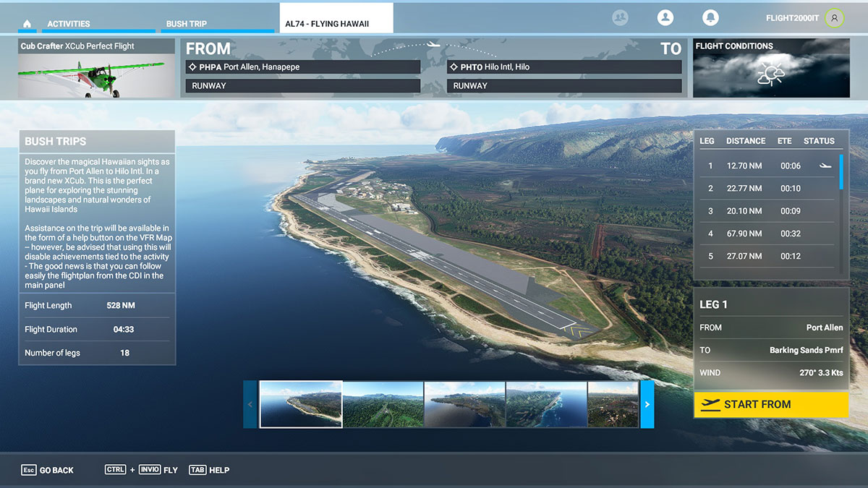Select the first coastline runway thumbnail
The width and height of the screenshot is (868, 488).
[x=301, y=404]
